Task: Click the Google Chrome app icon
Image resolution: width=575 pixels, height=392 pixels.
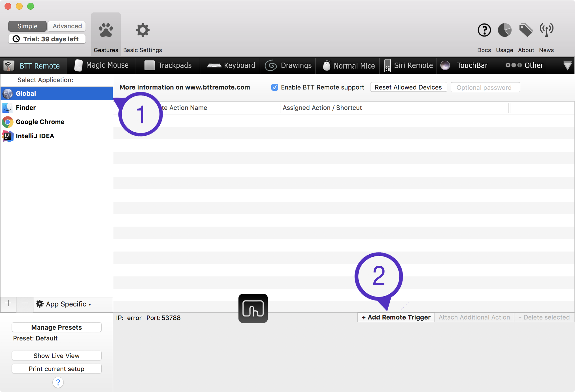Action: coord(8,122)
